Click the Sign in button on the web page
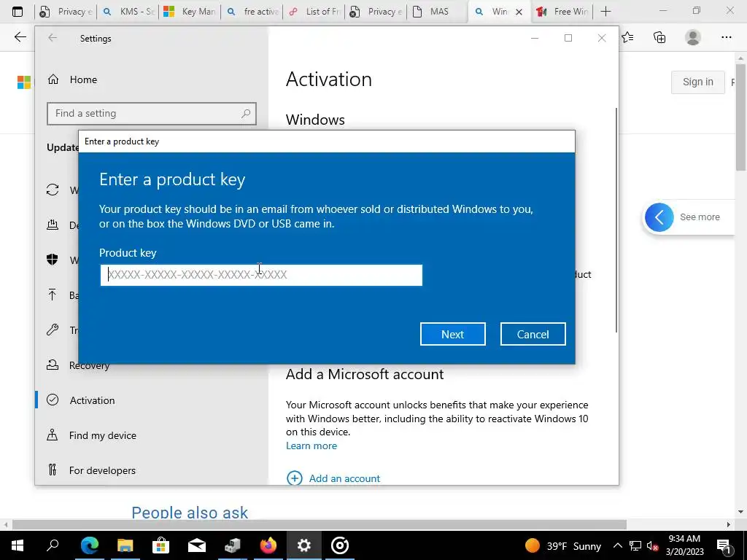Screen dimensions: 747x560 pos(698,82)
